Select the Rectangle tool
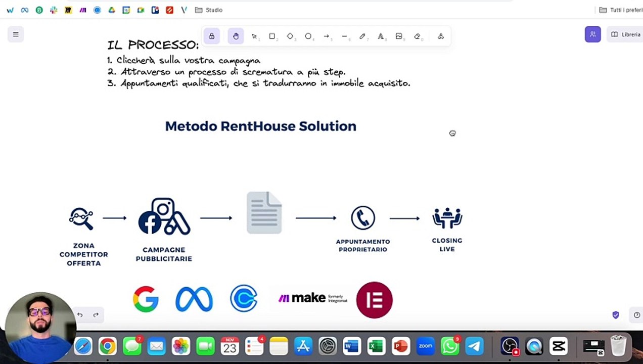 click(x=272, y=36)
